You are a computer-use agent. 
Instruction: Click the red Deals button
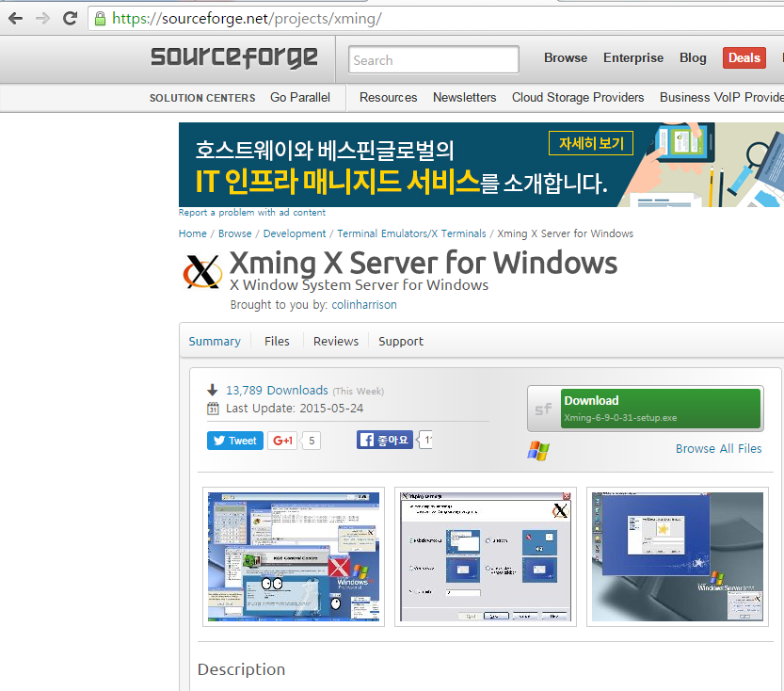point(744,57)
